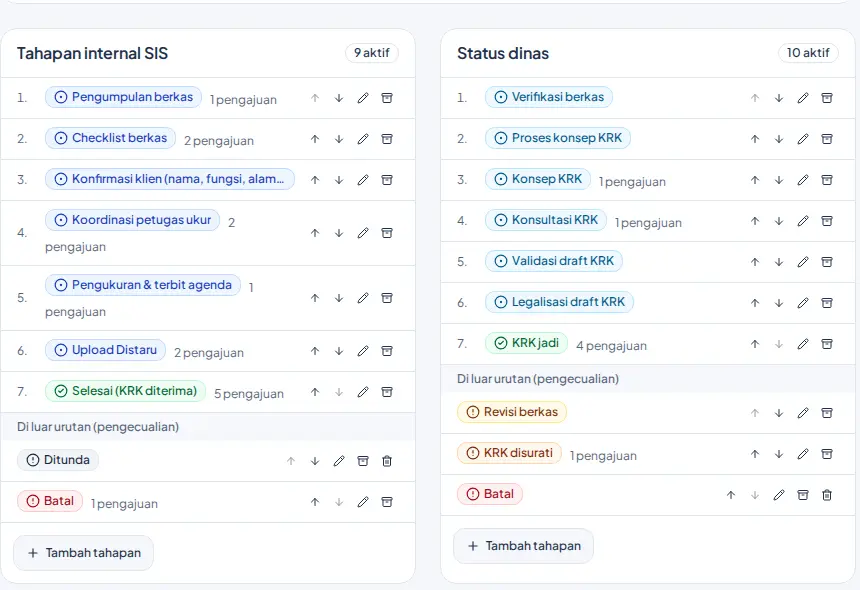Click the Tahapan internal SIS heading
The width and height of the screenshot is (860, 590).
pos(92,53)
